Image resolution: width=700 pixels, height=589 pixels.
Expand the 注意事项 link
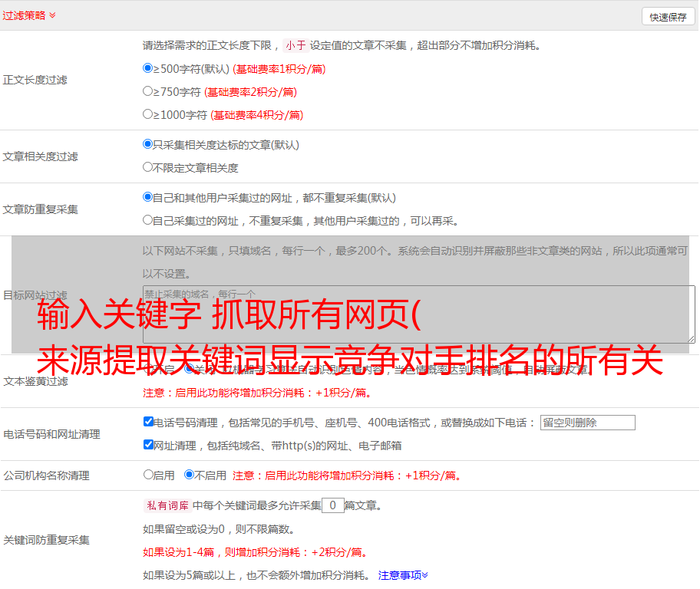click(x=403, y=575)
